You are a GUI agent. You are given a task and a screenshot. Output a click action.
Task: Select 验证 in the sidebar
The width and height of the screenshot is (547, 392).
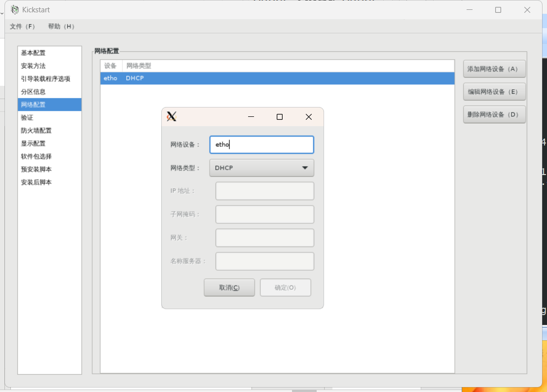49,117
